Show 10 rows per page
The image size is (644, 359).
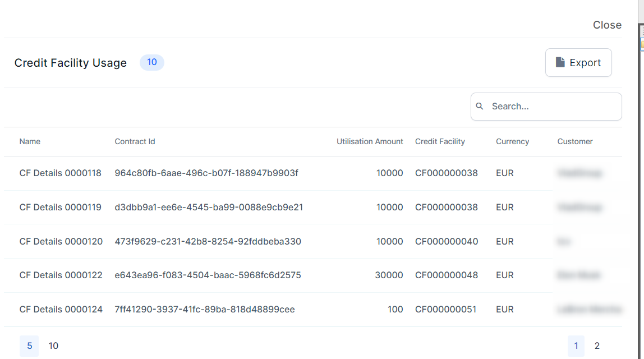tap(53, 346)
